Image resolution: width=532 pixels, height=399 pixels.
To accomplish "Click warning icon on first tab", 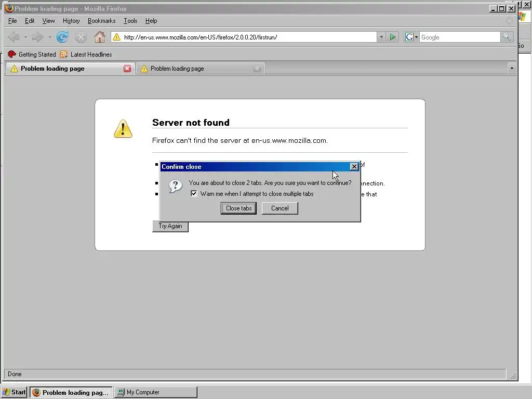I will click(x=14, y=69).
